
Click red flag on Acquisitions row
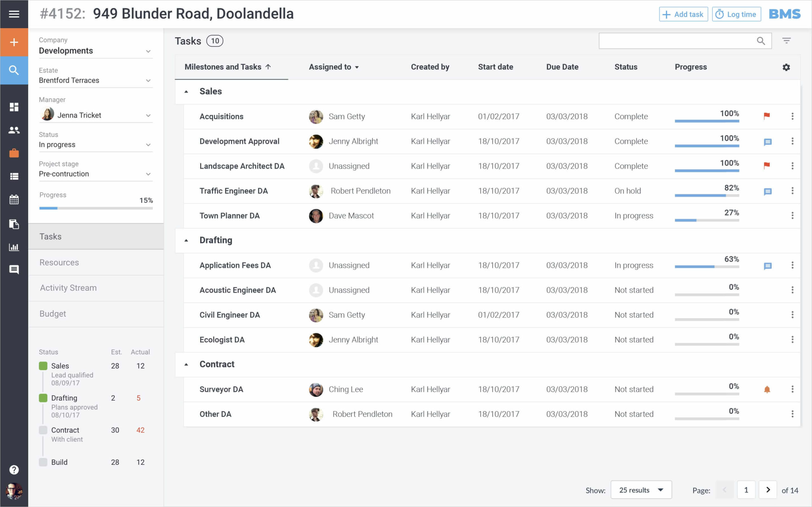click(x=767, y=116)
